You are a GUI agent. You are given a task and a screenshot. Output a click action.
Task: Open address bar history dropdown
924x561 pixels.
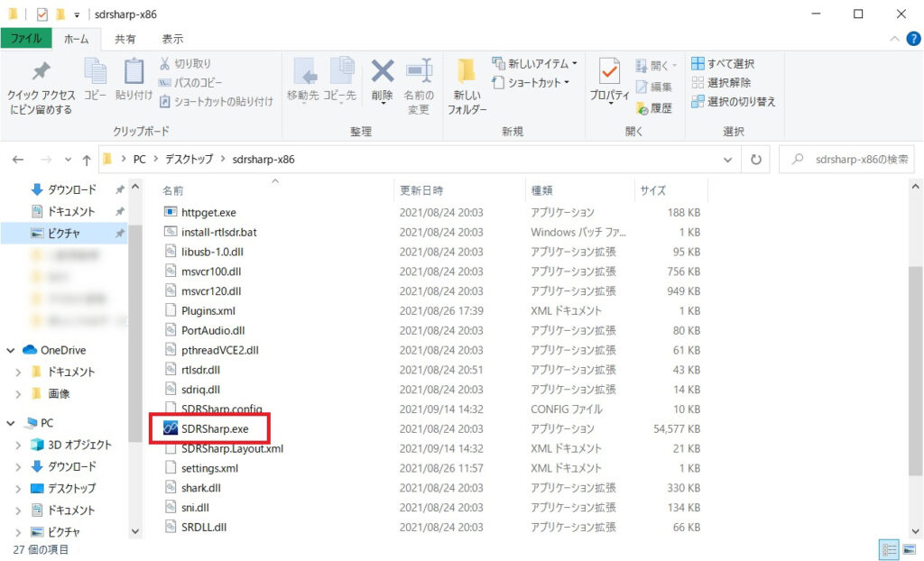[x=728, y=160]
